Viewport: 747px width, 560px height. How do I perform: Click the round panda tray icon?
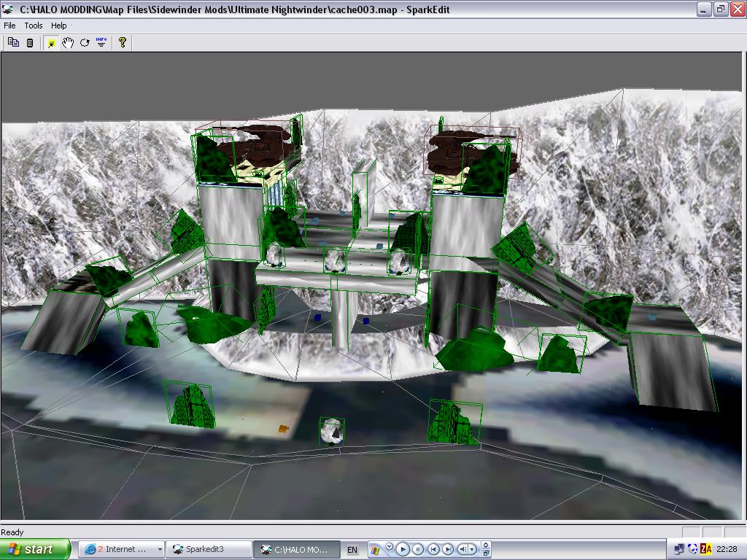tap(693, 550)
